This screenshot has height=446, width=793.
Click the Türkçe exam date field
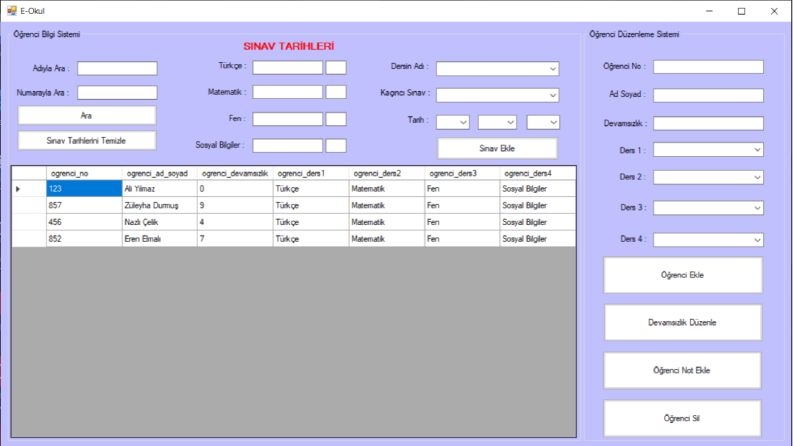[287, 67]
